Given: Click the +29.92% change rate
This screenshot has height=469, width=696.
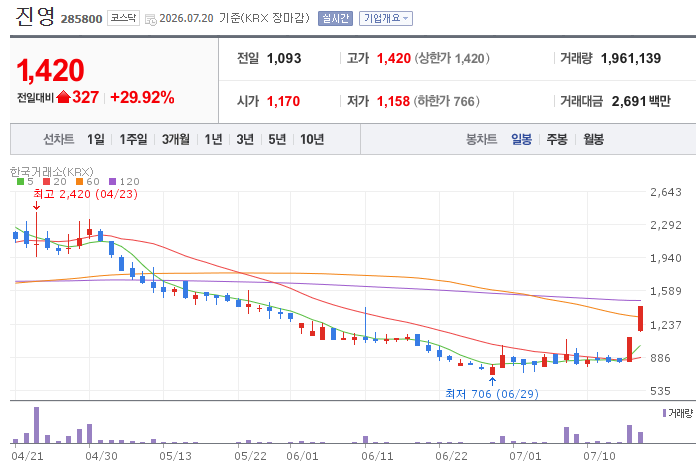Looking at the screenshot, I should [x=142, y=97].
